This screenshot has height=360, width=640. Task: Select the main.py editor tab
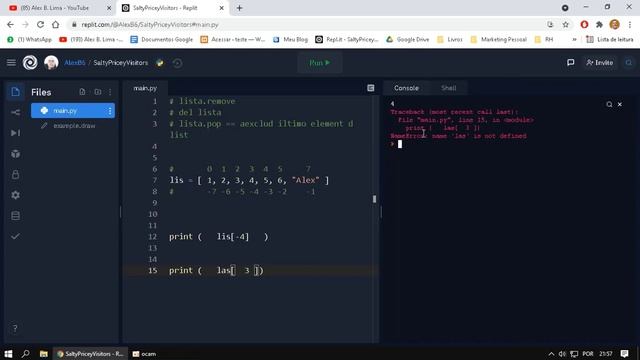pyautogui.click(x=145, y=88)
